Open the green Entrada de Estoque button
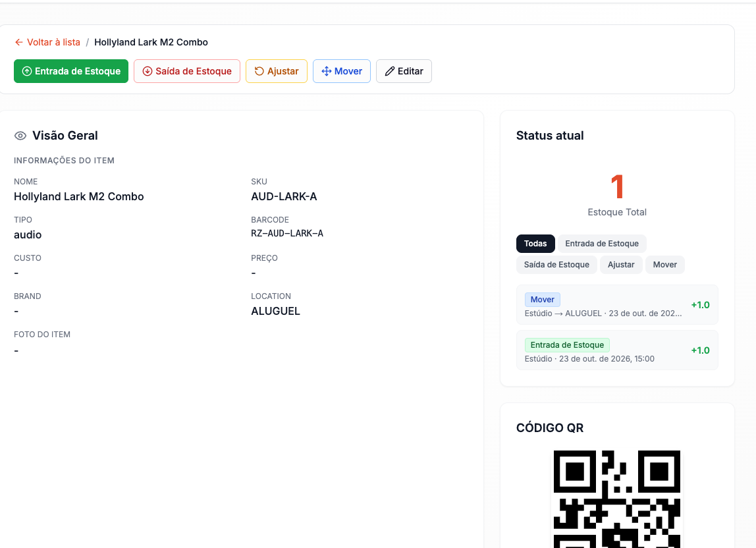Screen dimensions: 756x548 coord(71,71)
